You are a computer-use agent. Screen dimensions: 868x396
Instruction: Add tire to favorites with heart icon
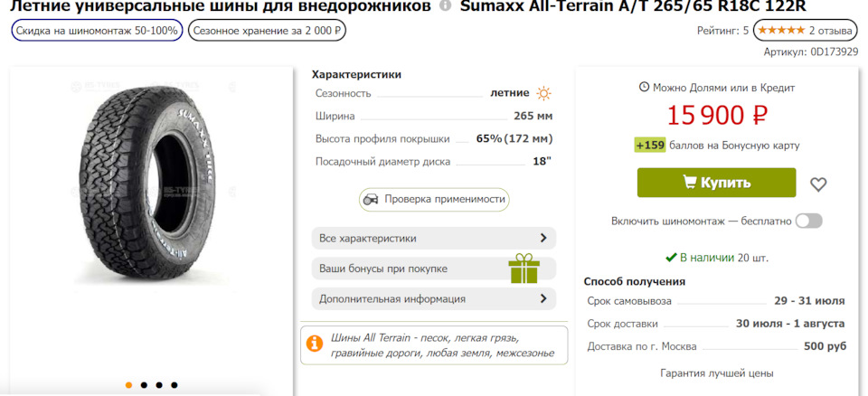[818, 184]
